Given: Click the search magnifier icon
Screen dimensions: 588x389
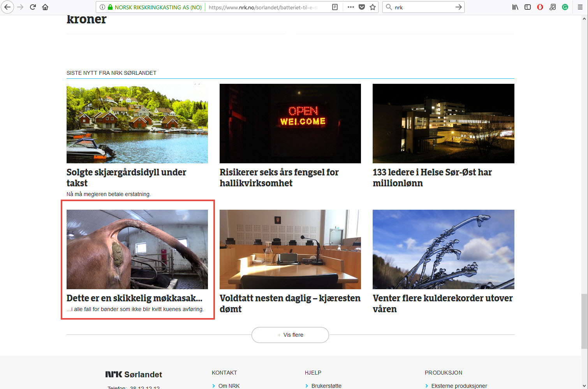Looking at the screenshot, I should click(x=389, y=7).
